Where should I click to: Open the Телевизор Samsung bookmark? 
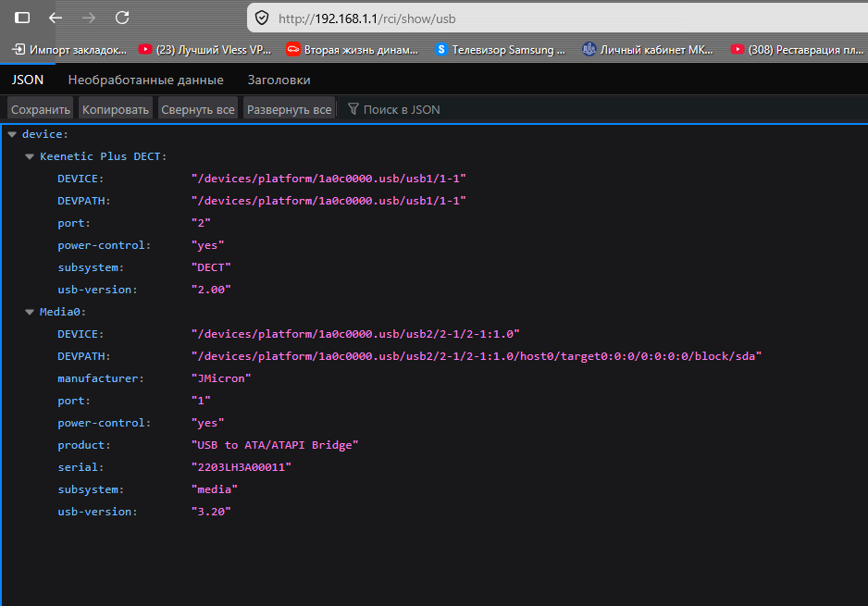(x=500, y=49)
